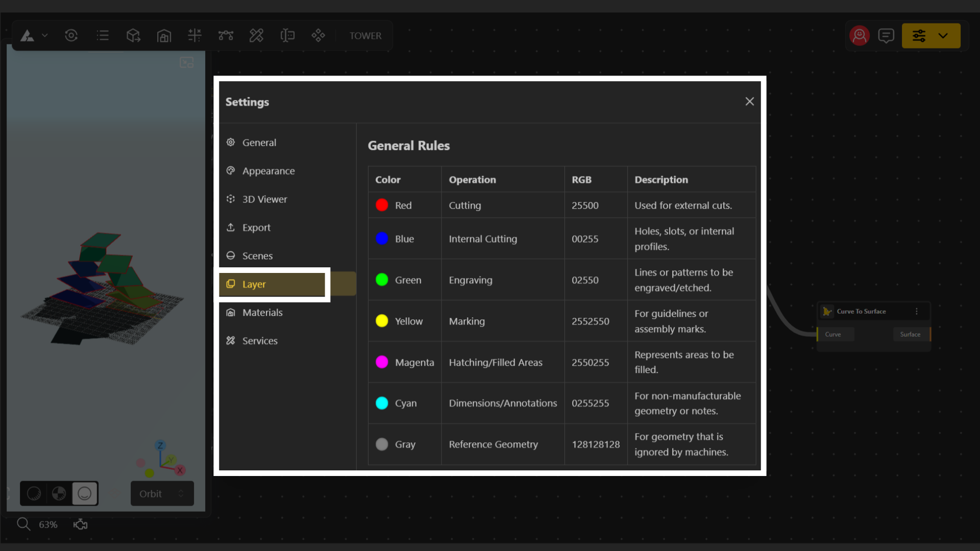Click the TOWER project name
The height and width of the screenshot is (551, 980).
365,36
